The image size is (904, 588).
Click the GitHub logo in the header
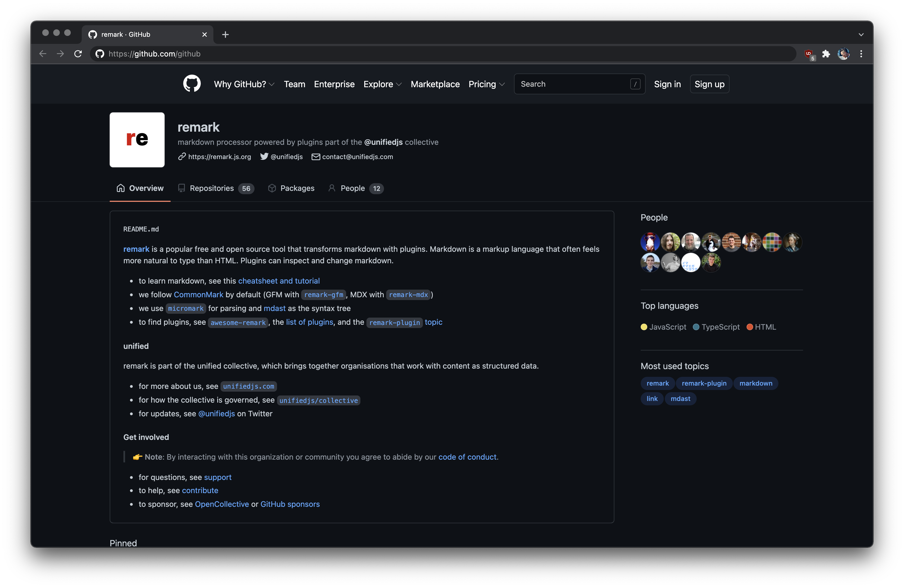(x=191, y=84)
